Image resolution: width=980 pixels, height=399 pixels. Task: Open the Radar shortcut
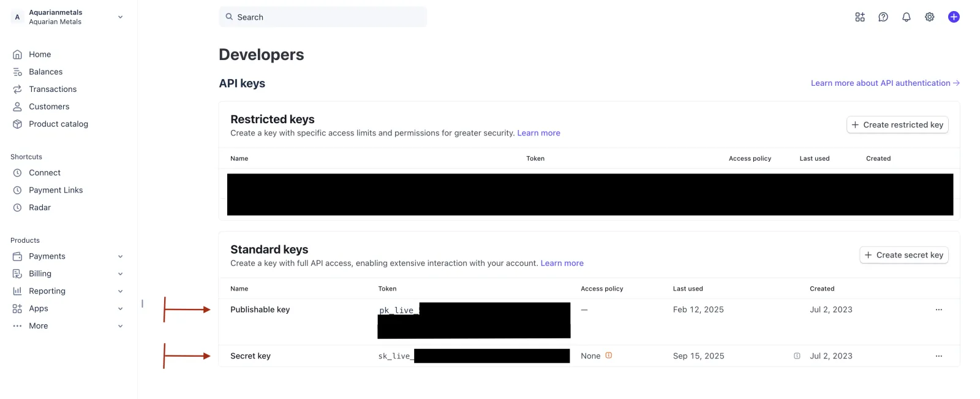[39, 208]
